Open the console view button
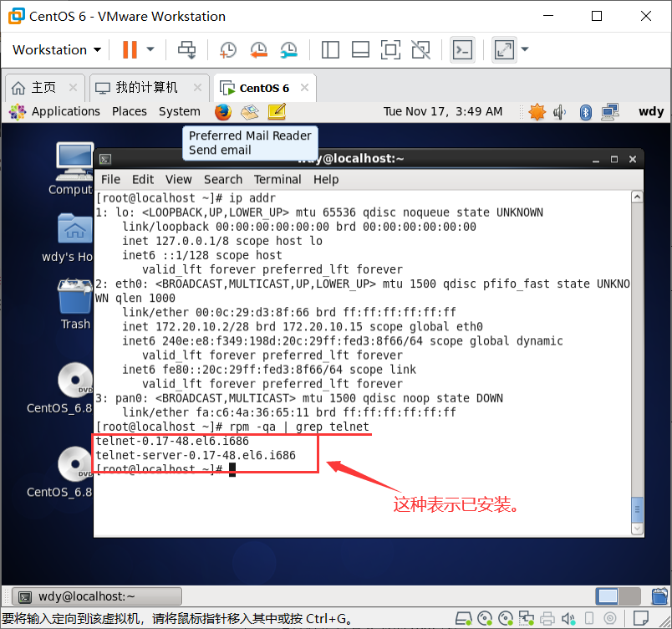 tap(462, 49)
